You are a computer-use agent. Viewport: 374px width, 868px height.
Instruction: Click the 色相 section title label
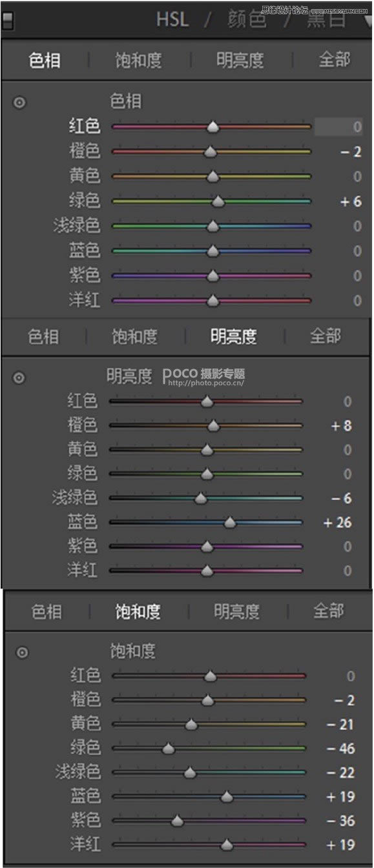point(126,101)
